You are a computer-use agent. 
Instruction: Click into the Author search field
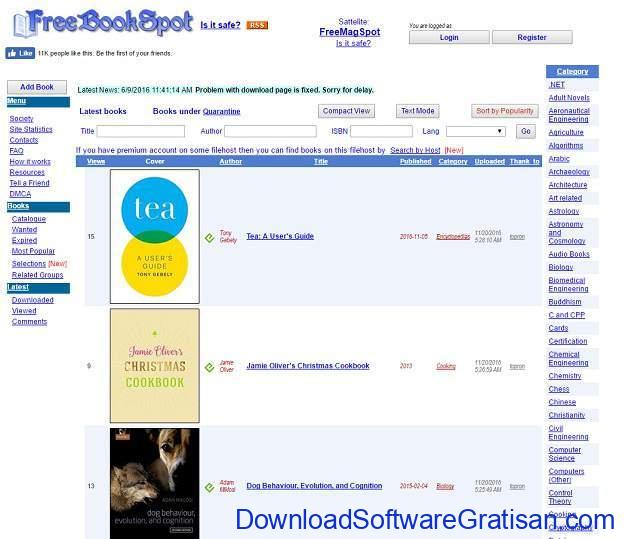(270, 131)
